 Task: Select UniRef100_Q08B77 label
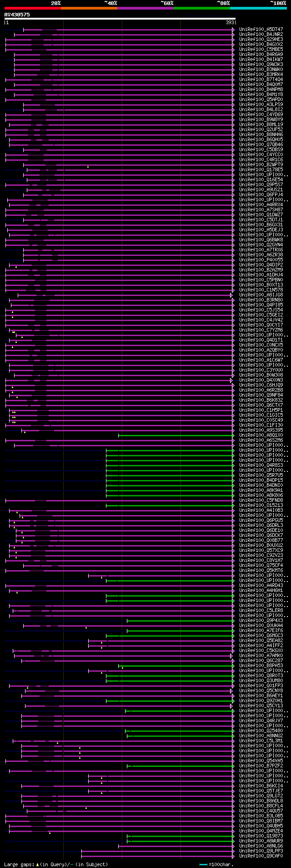[x=261, y=541]
